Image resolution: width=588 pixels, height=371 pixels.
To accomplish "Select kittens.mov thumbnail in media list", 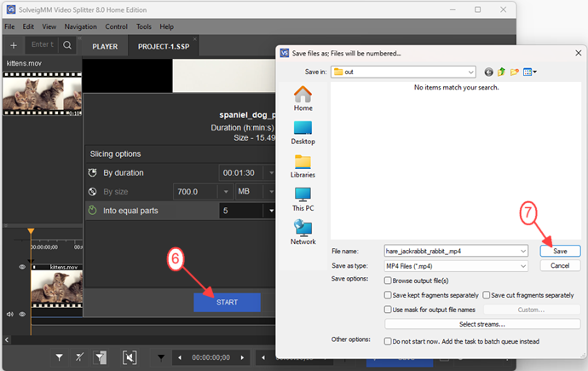I will click(42, 94).
